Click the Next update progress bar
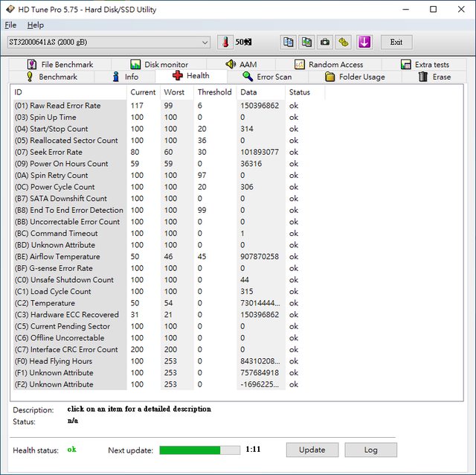This screenshot has width=476, height=475. [x=199, y=450]
